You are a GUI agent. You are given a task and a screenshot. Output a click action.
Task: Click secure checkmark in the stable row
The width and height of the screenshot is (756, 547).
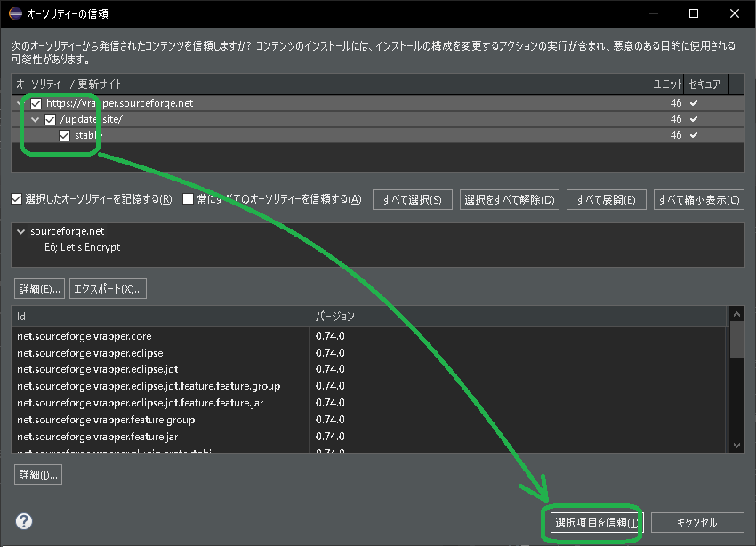point(694,135)
